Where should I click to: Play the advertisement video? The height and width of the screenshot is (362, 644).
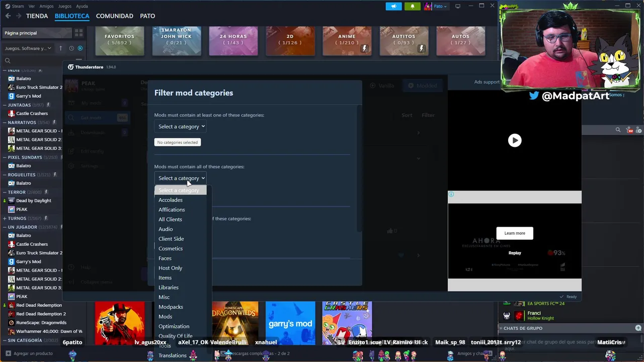pyautogui.click(x=514, y=140)
